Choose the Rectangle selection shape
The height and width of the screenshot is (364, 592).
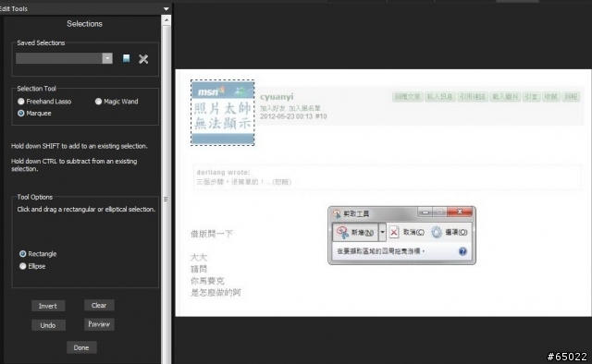point(22,254)
